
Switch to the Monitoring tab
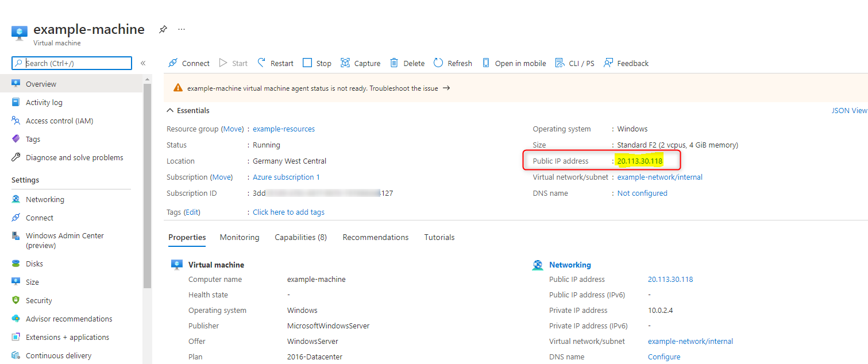(x=240, y=237)
